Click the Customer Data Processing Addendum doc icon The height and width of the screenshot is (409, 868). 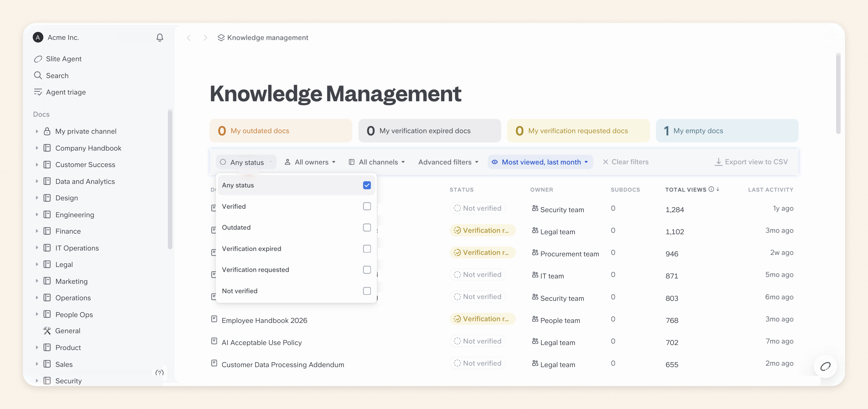click(214, 363)
